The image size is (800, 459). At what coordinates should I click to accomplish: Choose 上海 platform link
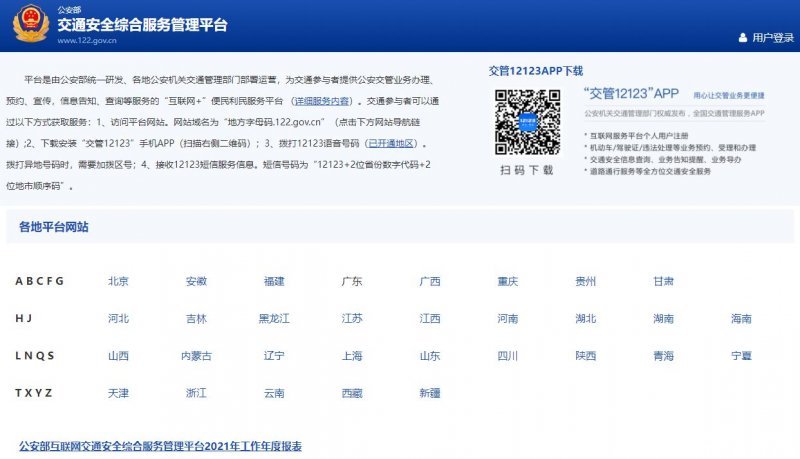[x=352, y=355]
